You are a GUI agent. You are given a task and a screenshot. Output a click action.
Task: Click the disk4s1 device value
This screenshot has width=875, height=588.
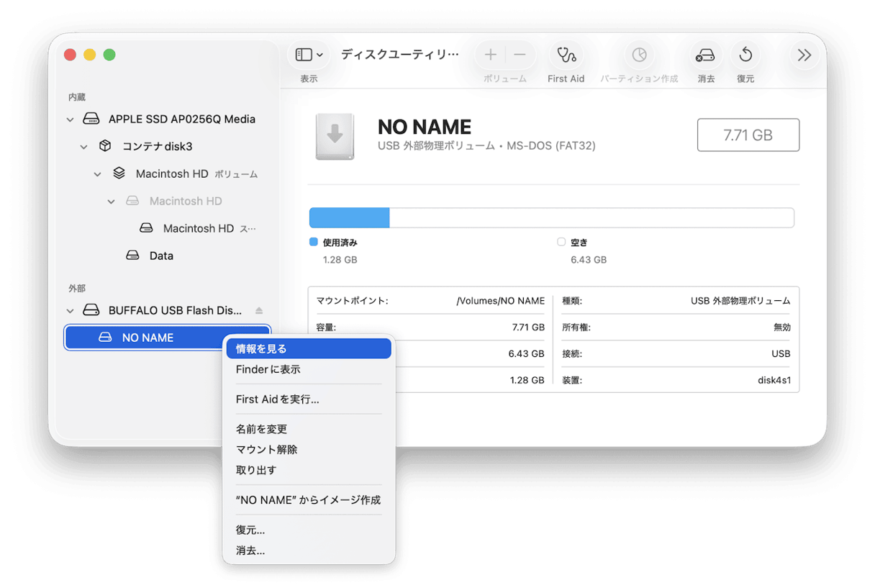tap(774, 380)
